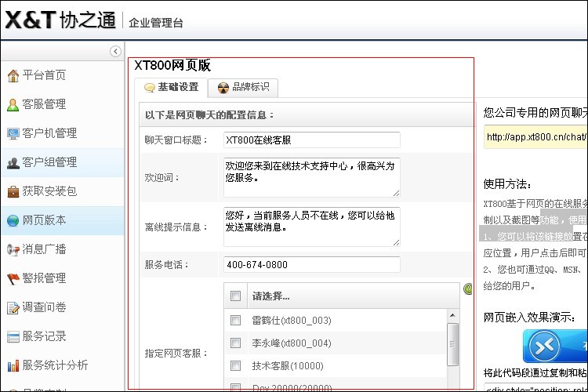588x392 pixels.
Task: Collapse the sidebar with the arrow button
Action: 115,51
